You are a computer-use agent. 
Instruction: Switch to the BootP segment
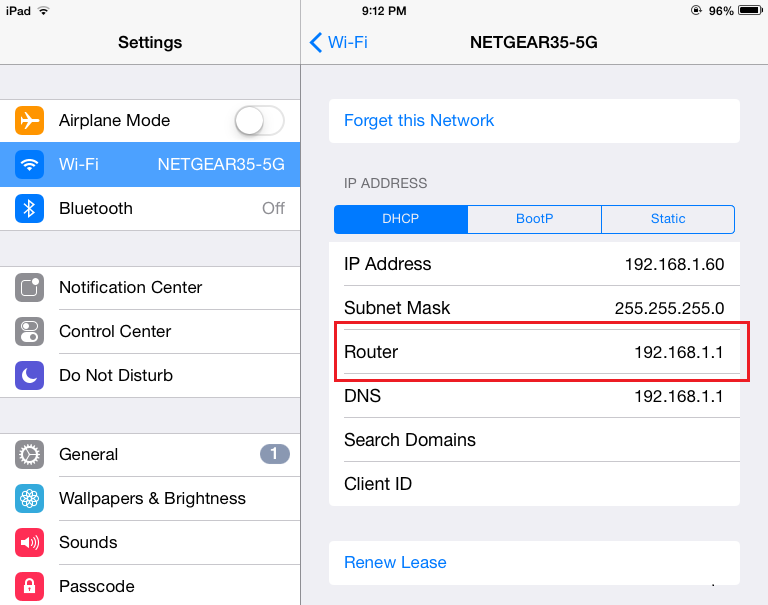pyautogui.click(x=534, y=219)
